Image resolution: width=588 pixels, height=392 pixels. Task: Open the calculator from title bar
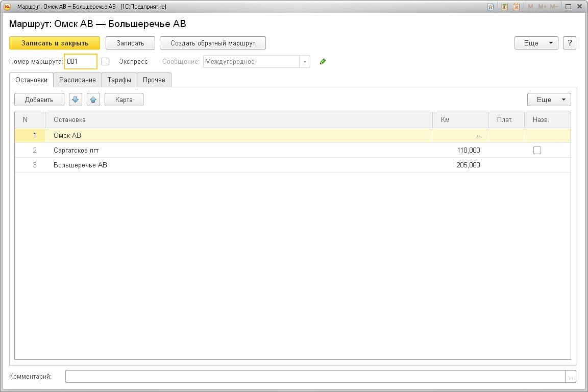click(504, 7)
